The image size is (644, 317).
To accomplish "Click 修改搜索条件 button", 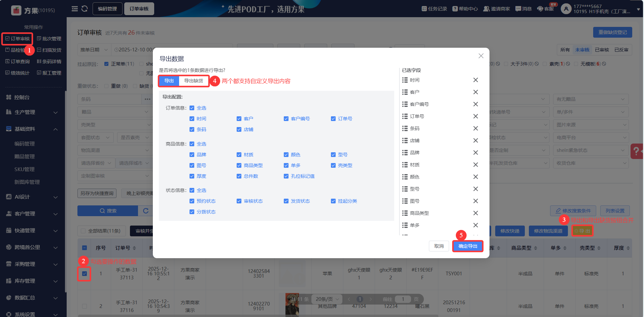I will 573,211.
